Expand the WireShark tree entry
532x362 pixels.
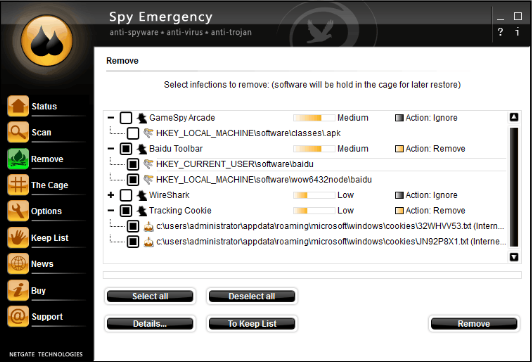coord(111,195)
